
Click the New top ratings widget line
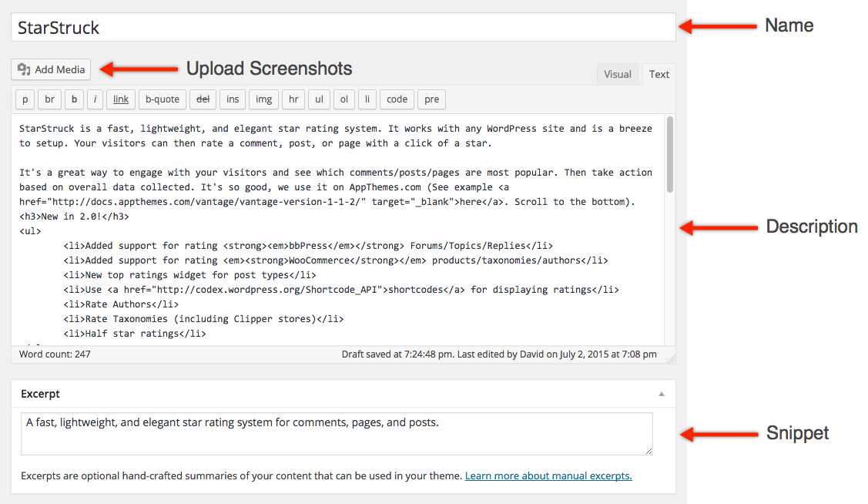189,274
